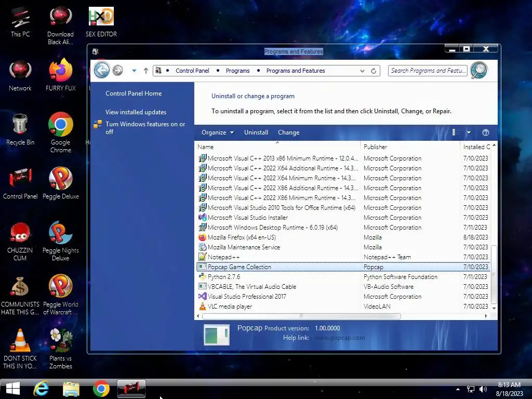This screenshot has width=532, height=399.
Task: Click the scroll down arrow of program list
Action: 494,308
